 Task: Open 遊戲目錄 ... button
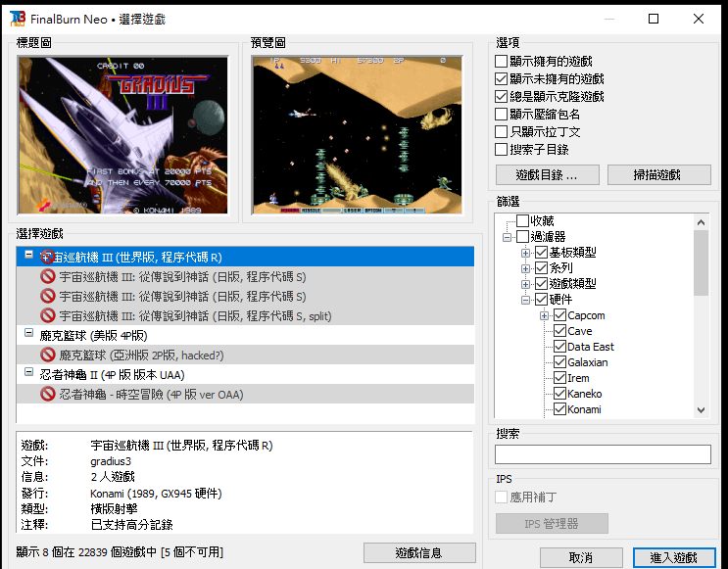pos(548,175)
